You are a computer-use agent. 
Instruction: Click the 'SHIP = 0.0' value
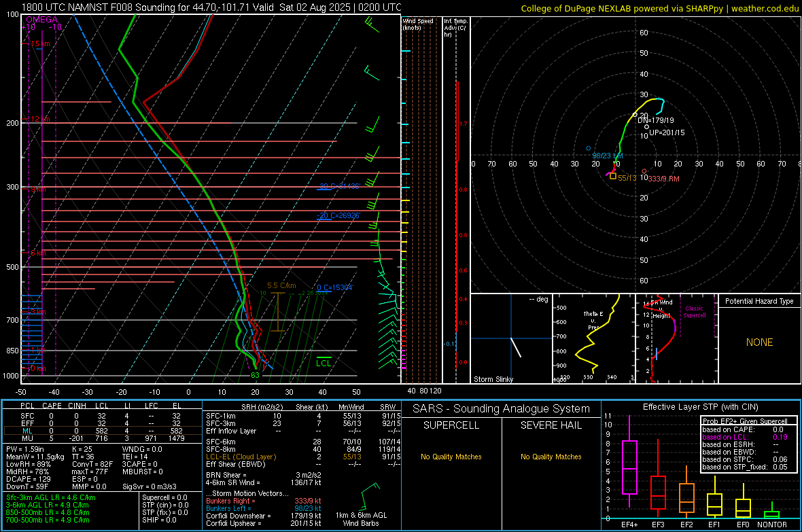158,520
